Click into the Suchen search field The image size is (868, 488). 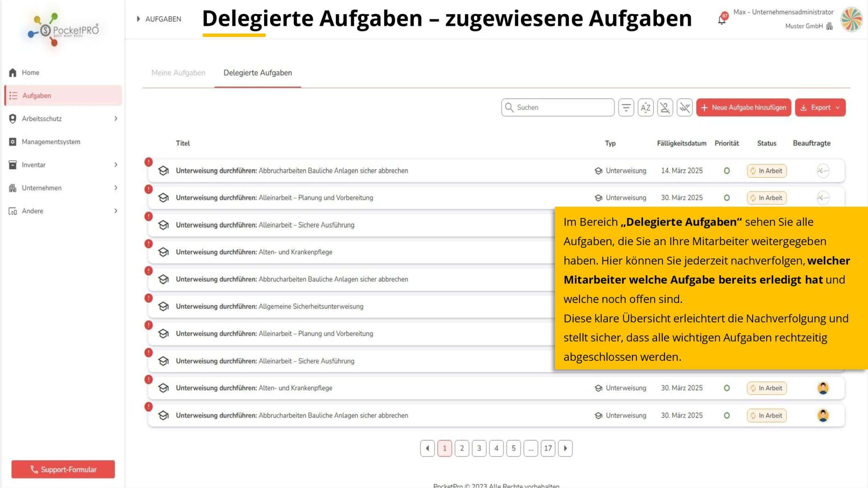558,107
